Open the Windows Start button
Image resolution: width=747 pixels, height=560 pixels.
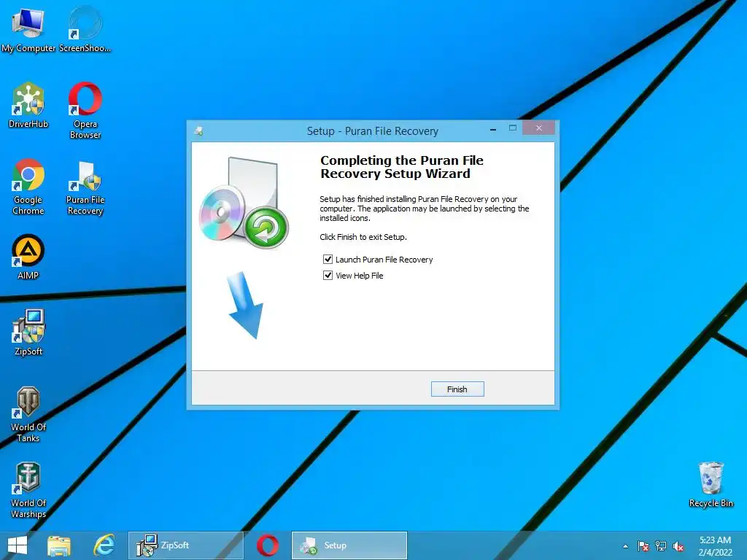pyautogui.click(x=18, y=545)
